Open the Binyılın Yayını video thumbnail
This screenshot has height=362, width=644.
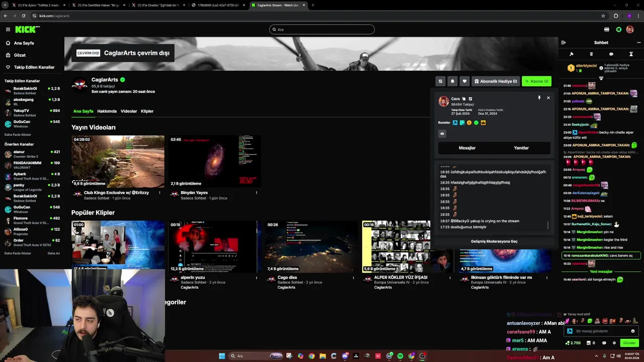click(214, 161)
